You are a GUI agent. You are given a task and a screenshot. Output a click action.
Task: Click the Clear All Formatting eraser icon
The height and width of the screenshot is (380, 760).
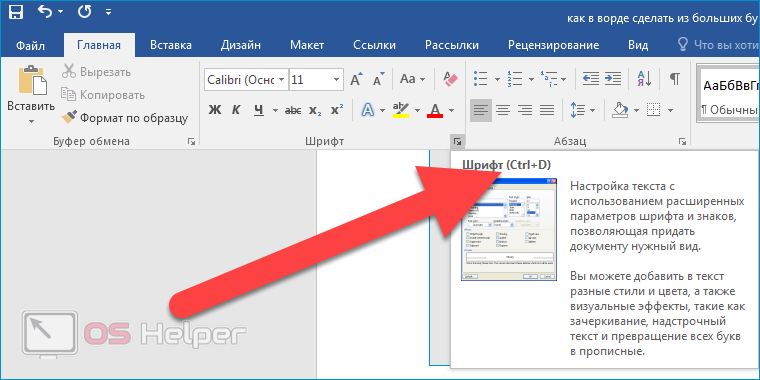point(450,79)
